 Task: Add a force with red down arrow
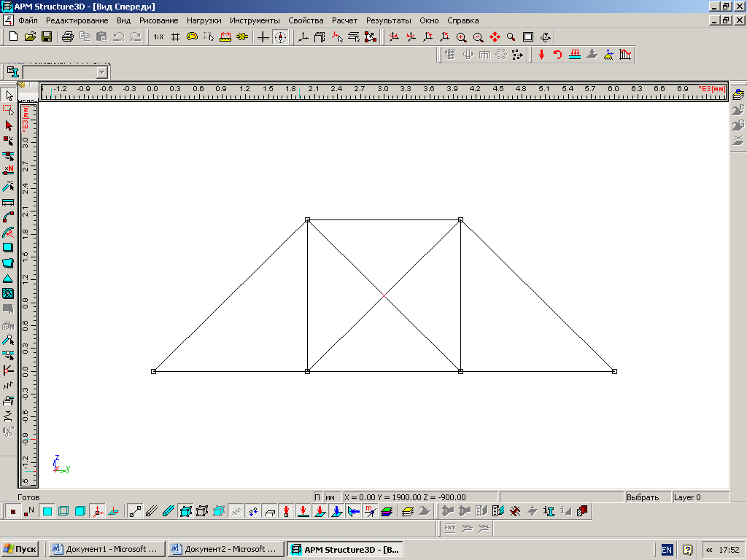[x=541, y=54]
